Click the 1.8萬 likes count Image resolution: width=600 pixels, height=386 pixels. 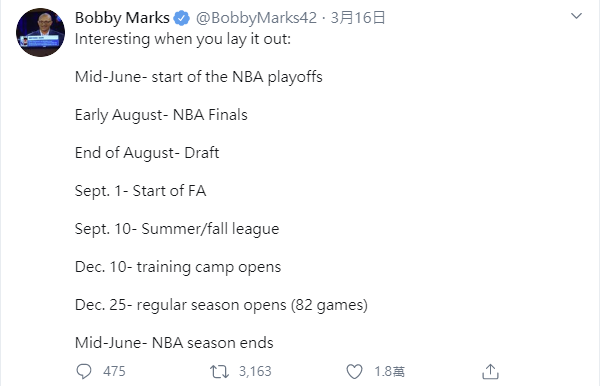click(x=389, y=371)
